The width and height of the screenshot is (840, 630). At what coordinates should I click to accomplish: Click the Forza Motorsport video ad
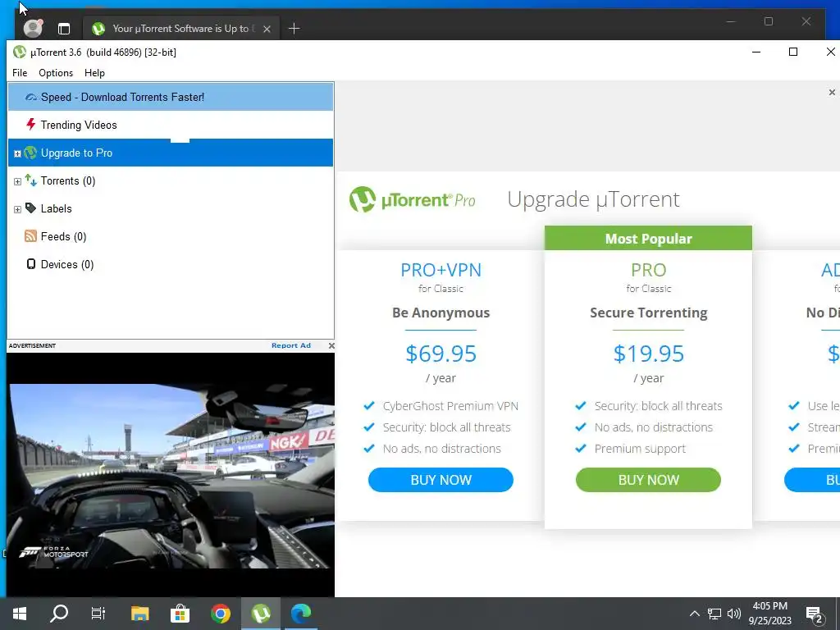(171, 475)
